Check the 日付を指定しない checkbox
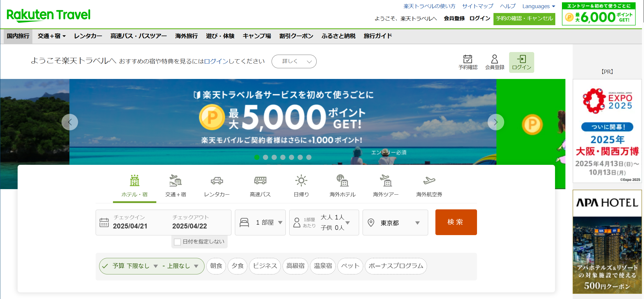Viewport: 644px width, 299px height. (177, 242)
